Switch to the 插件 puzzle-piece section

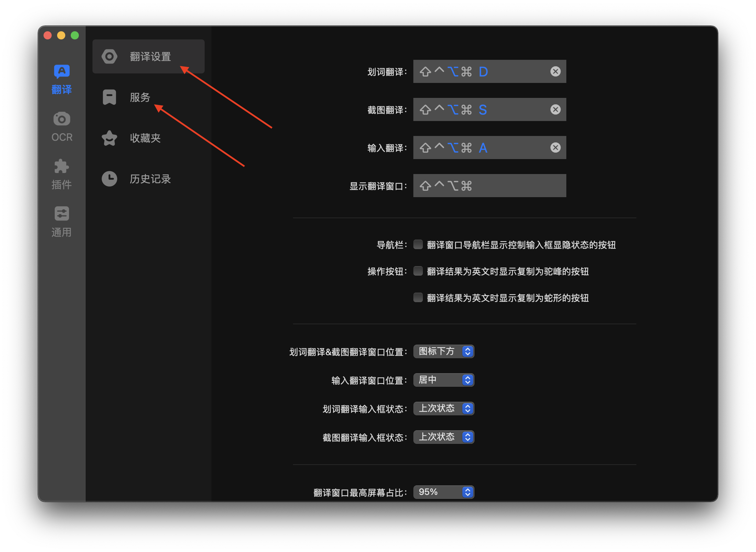[x=62, y=174]
